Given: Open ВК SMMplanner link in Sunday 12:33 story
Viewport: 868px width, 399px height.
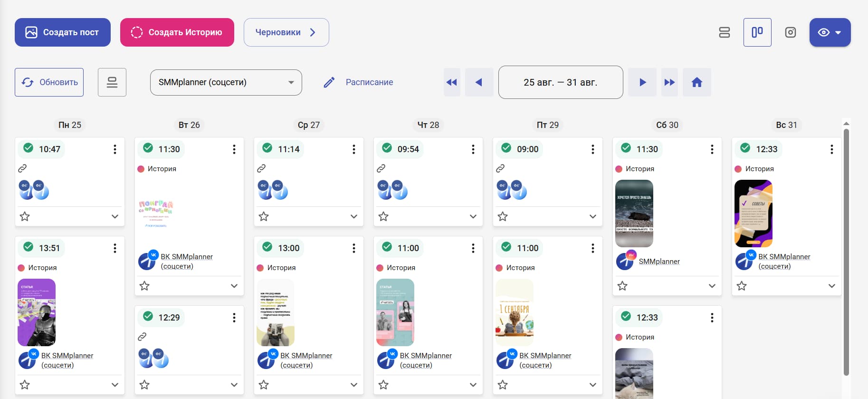Looking at the screenshot, I should (784, 262).
